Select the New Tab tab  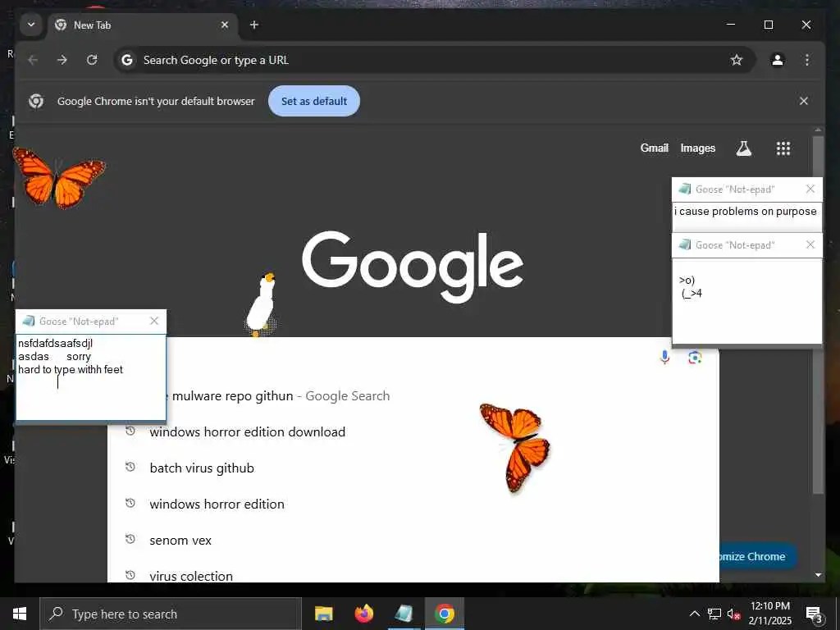coord(144,25)
